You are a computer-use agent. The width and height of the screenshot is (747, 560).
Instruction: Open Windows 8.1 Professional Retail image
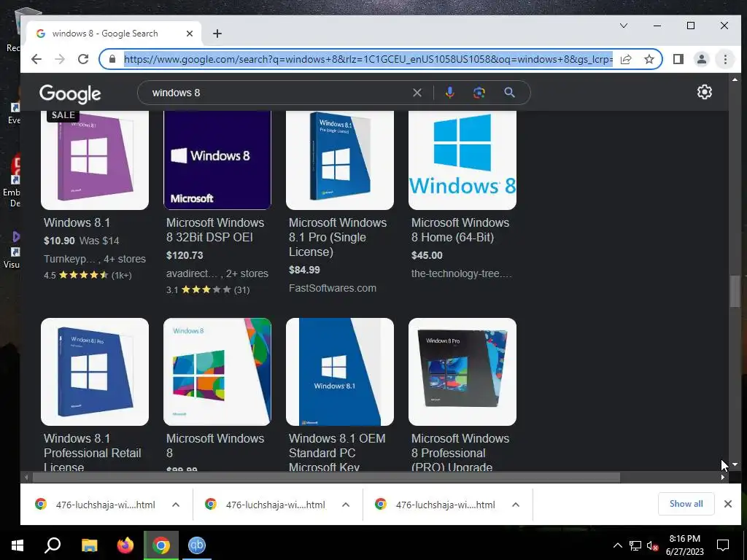95,372
